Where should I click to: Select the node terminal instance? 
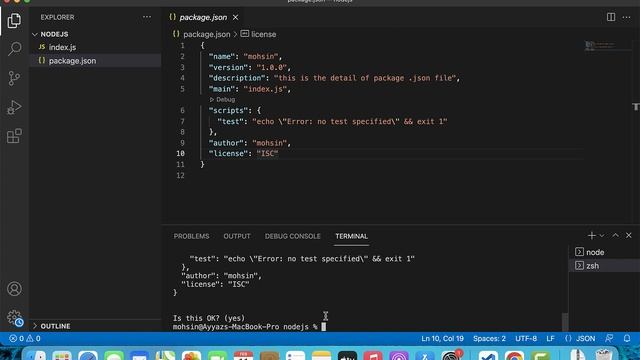604,252
